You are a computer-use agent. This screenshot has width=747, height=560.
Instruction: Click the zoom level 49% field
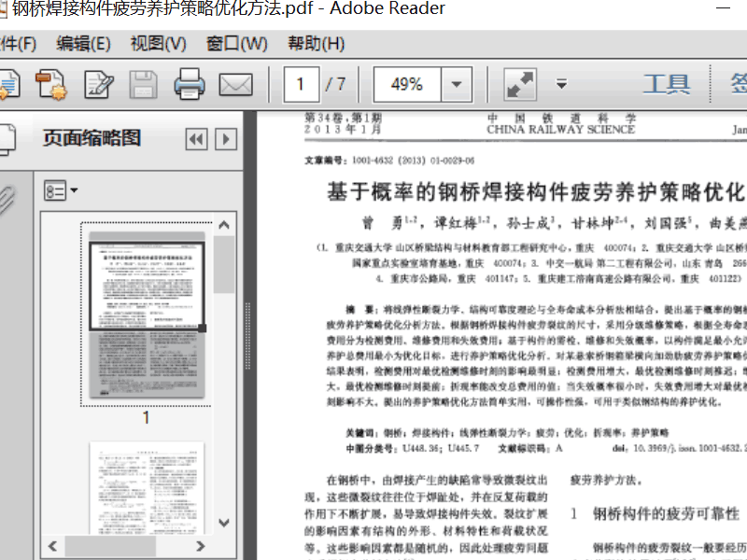[407, 84]
